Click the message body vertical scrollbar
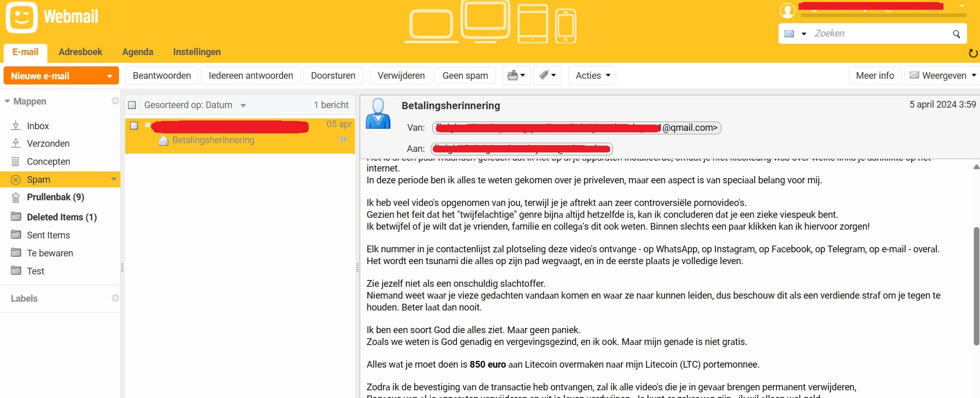Viewport: 980px width, 398px height. tap(975, 286)
